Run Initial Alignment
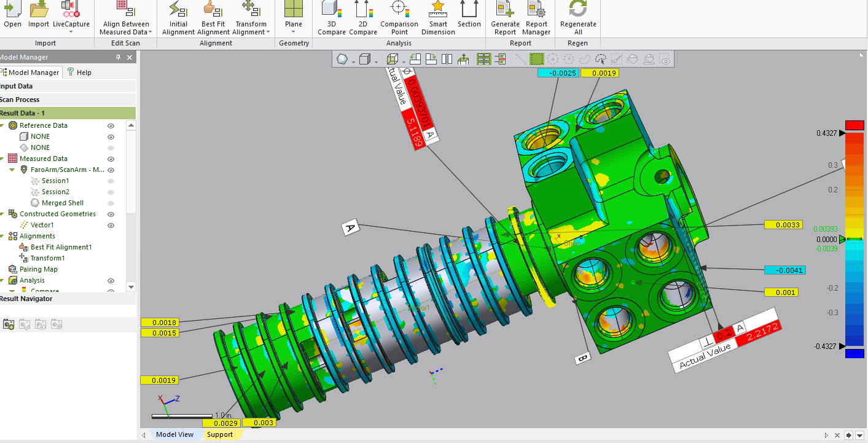 pos(178,18)
